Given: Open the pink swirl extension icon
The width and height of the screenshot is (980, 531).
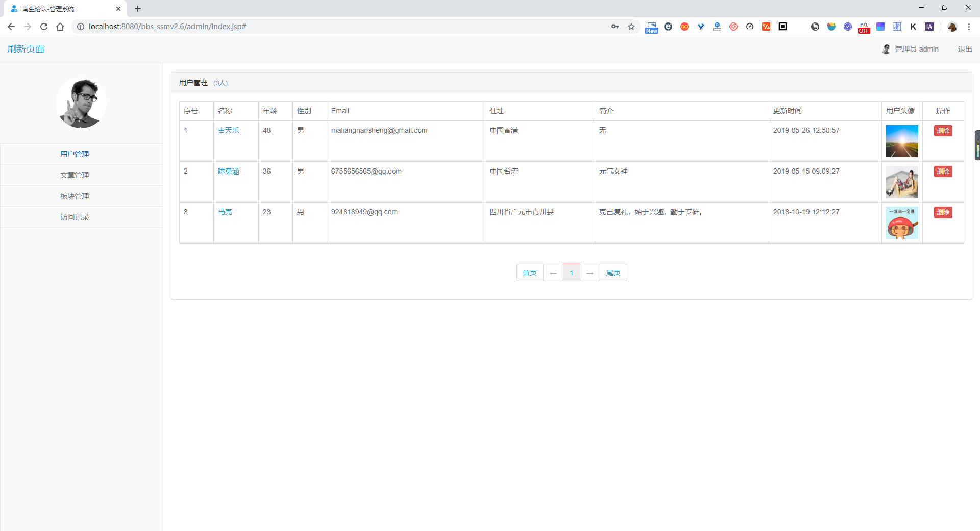Looking at the screenshot, I should 733,27.
